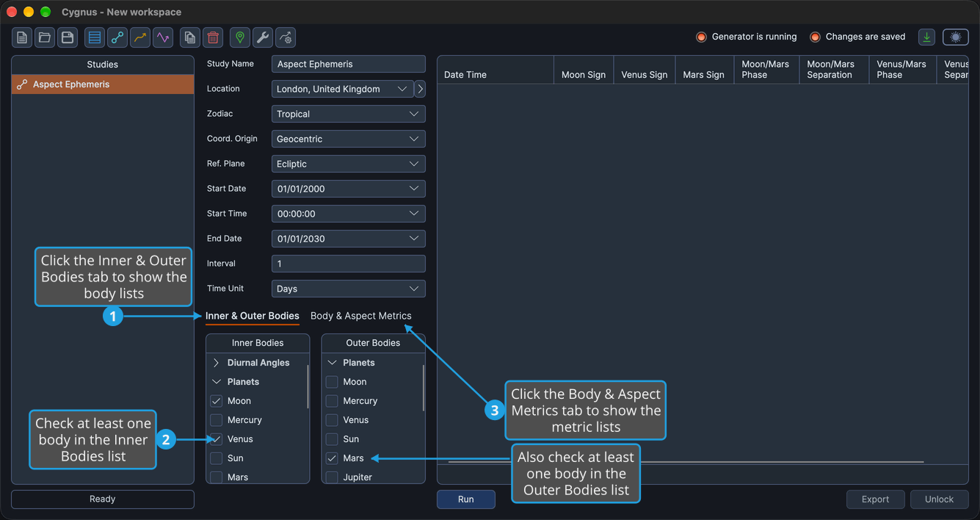Expand the Diurnal Angles group
Viewport: 980px width, 520px height.
217,363
